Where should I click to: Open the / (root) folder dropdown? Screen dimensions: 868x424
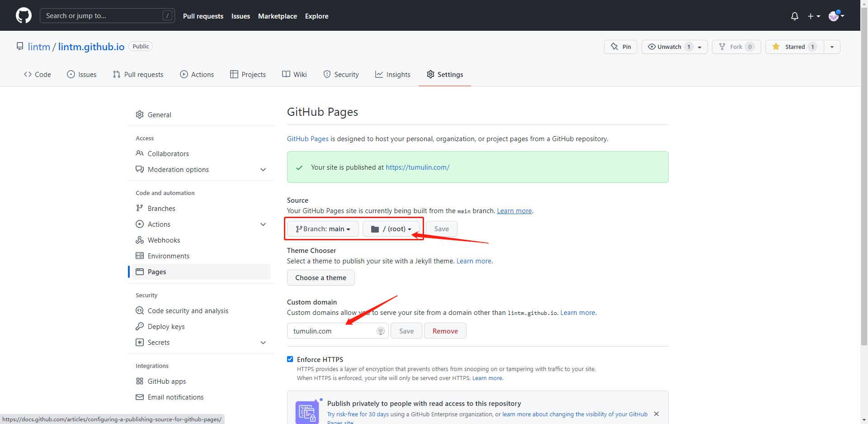tap(391, 229)
